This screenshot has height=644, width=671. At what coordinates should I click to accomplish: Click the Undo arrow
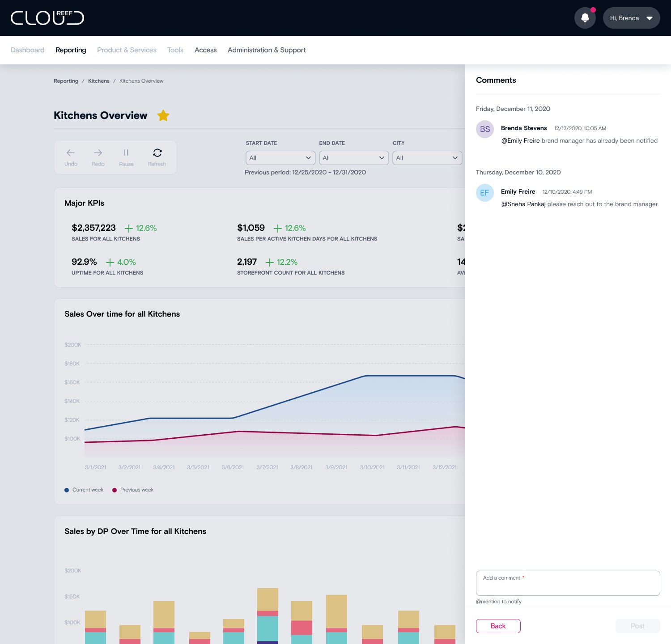(x=71, y=157)
